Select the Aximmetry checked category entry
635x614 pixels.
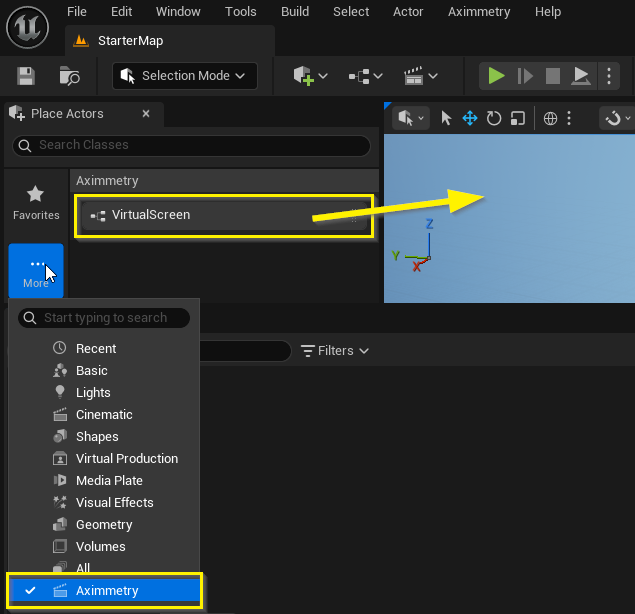105,591
